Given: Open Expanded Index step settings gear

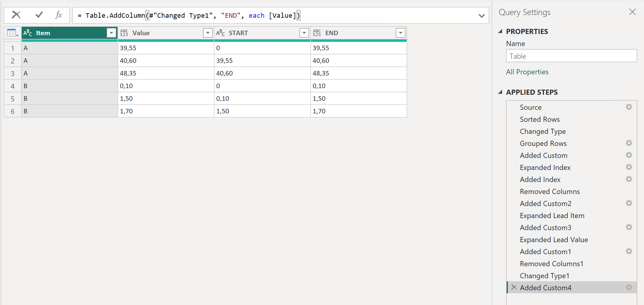Looking at the screenshot, I should (629, 167).
